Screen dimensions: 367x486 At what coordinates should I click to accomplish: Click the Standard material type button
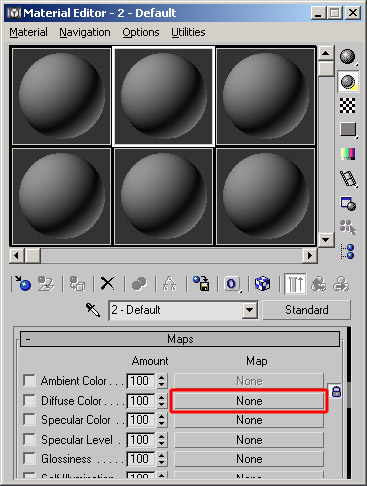click(x=307, y=310)
